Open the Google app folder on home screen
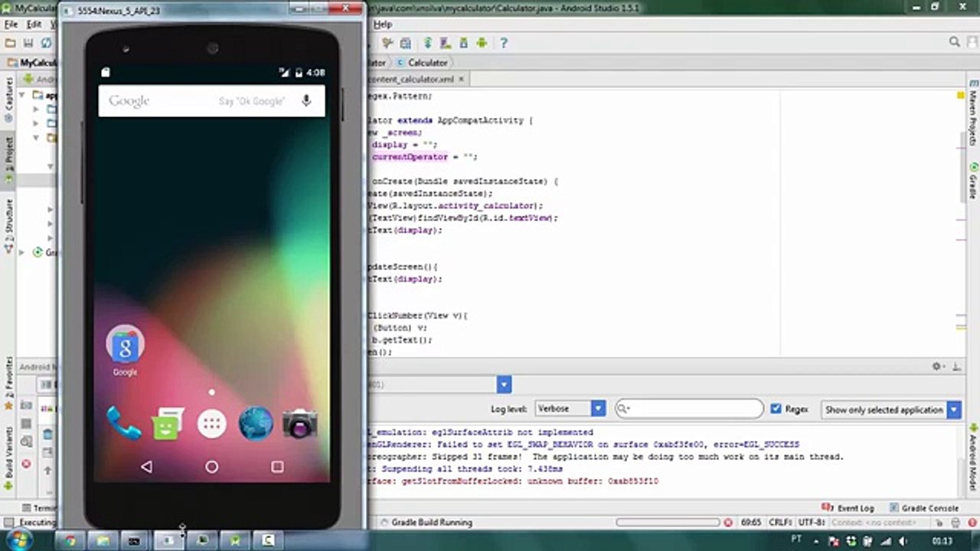Screen dimensions: 980x551 click(125, 345)
